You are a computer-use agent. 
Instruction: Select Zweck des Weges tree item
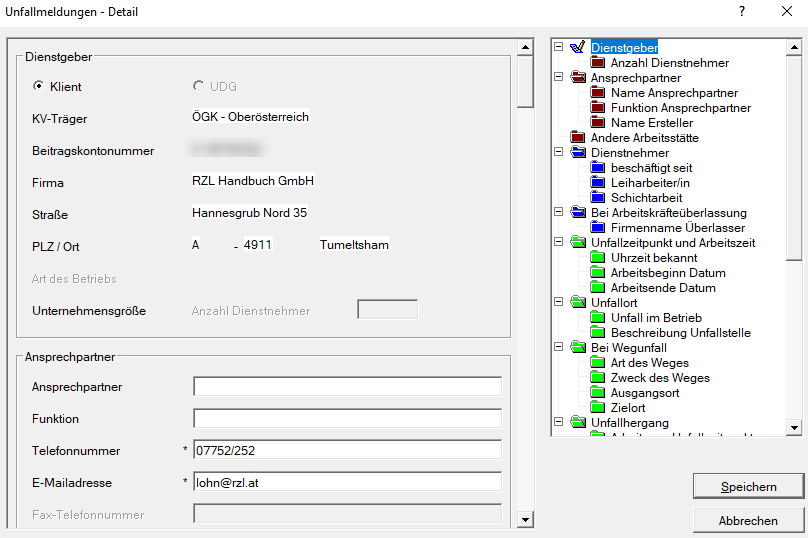[x=660, y=378]
